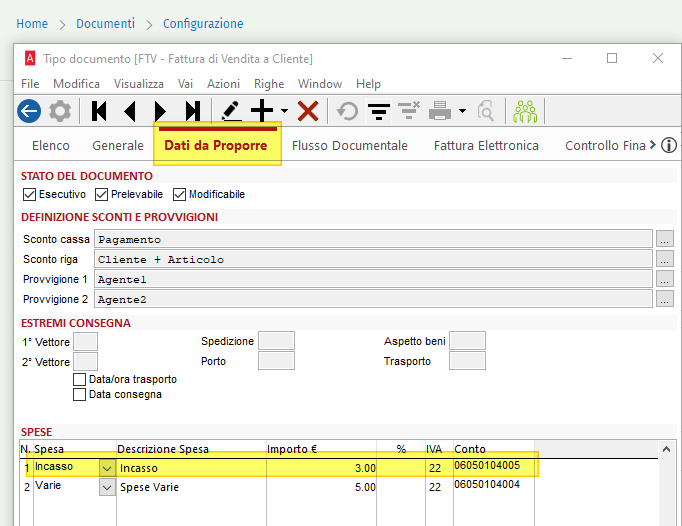Open the File menu
This screenshot has height=526, width=682.
30,84
